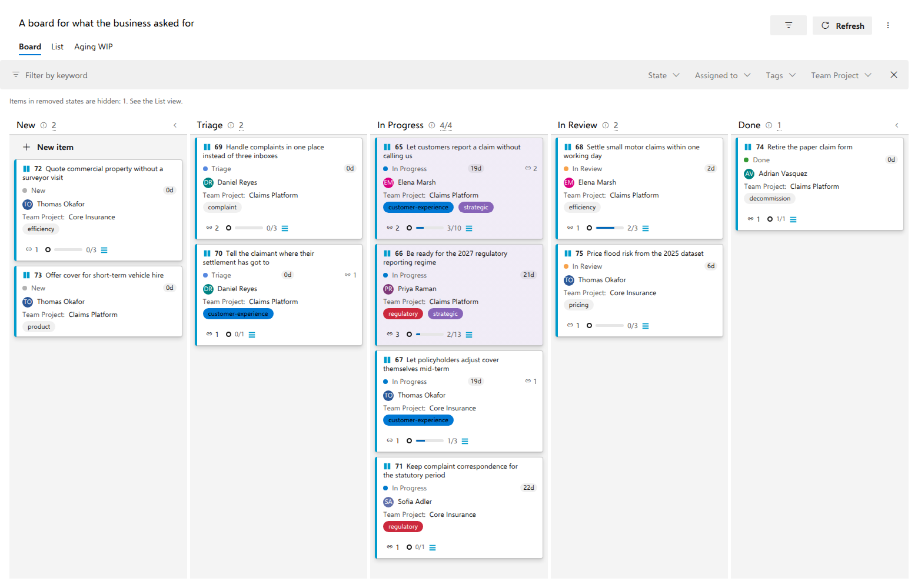The width and height of the screenshot is (918, 588).
Task: Open card 75 title about flood risk pricing
Action: (x=645, y=253)
